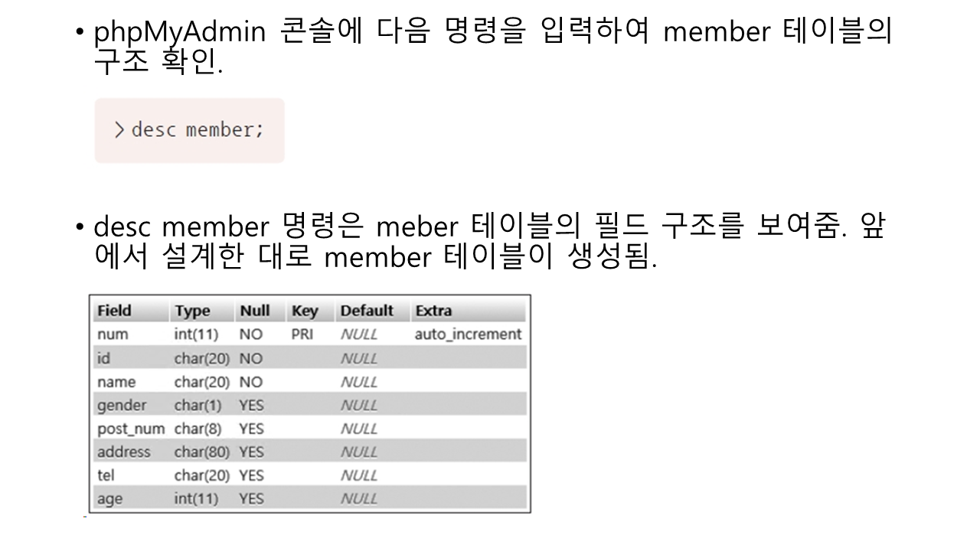The width and height of the screenshot is (980, 551).
Task: Click the first bullet paragraph about phpMyAdmin
Action: tap(490, 47)
